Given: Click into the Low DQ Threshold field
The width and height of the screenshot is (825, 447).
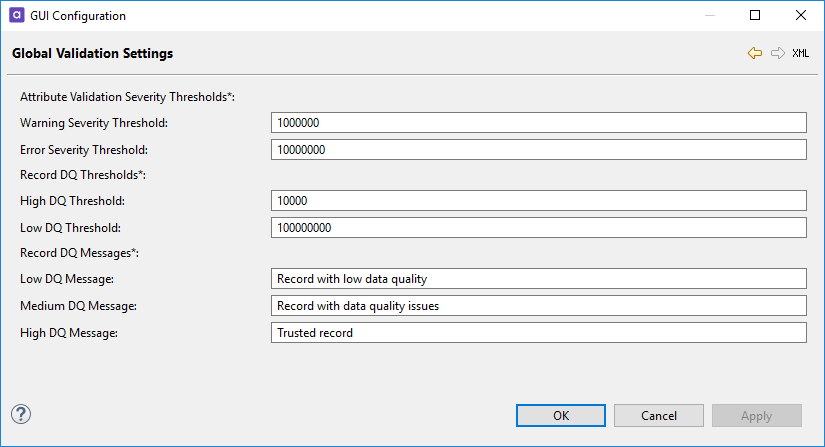Looking at the screenshot, I should tap(538, 228).
